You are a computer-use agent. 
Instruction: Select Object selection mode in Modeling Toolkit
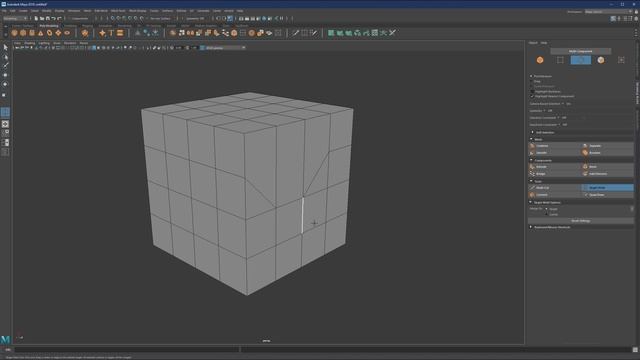coord(540,60)
